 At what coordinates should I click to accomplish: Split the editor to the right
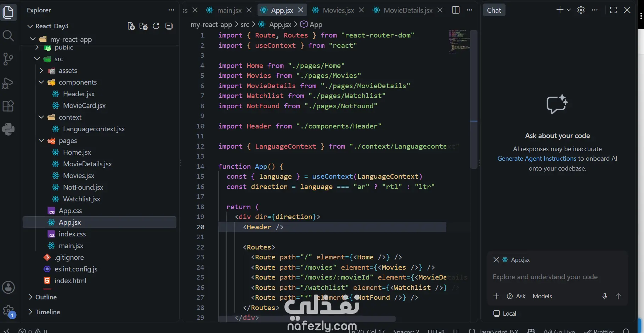(x=456, y=10)
